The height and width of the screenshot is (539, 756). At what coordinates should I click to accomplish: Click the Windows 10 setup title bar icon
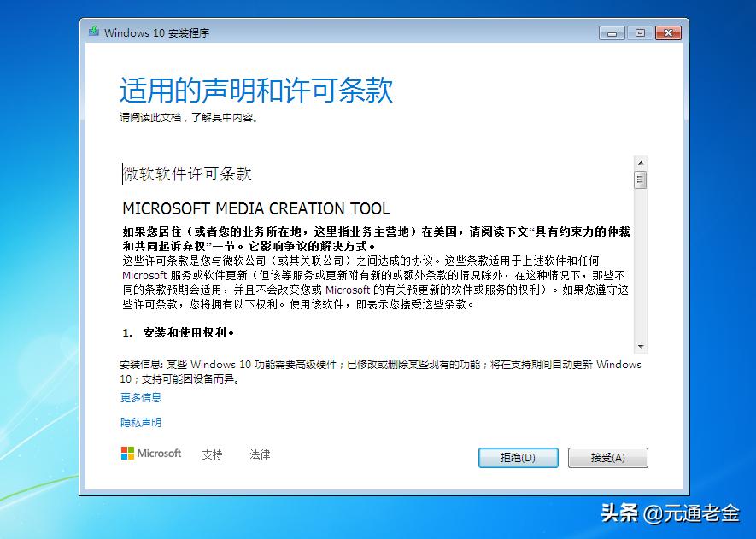94,32
